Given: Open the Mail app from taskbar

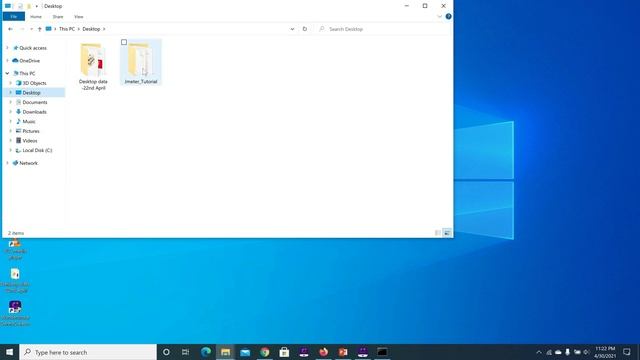Looking at the screenshot, I should [x=245, y=352].
